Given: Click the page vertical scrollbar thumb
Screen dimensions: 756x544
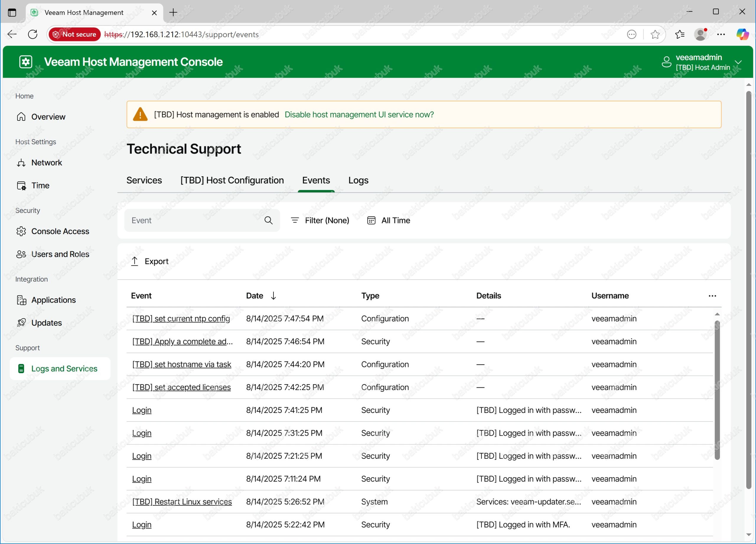Looking at the screenshot, I should coord(749,290).
